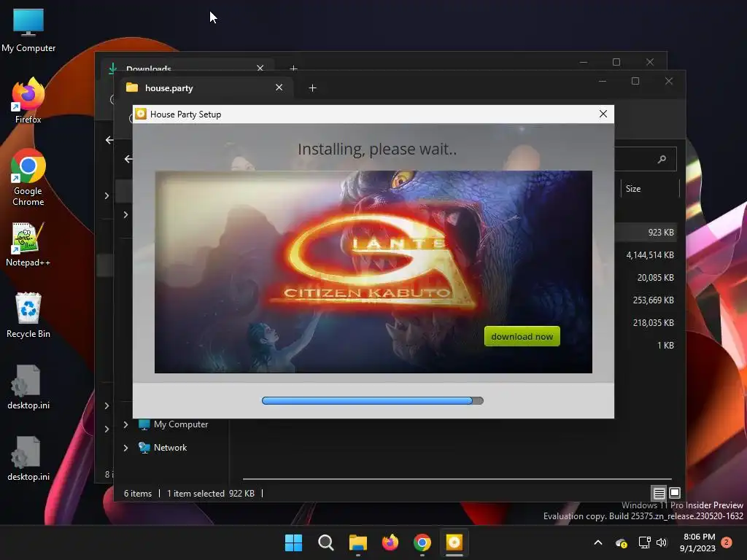
Task: Go back in house.party window
Action: click(x=128, y=159)
